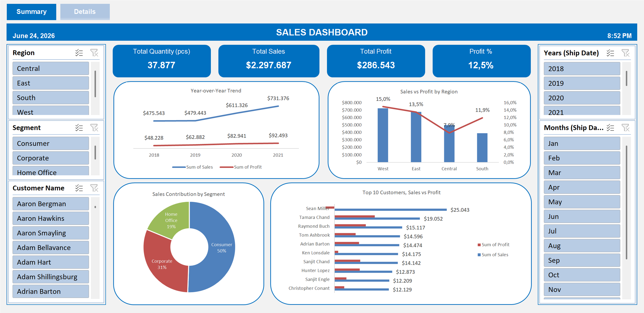This screenshot has height=313, width=644.
Task: Click the Total Profit KPI card
Action: point(376,61)
